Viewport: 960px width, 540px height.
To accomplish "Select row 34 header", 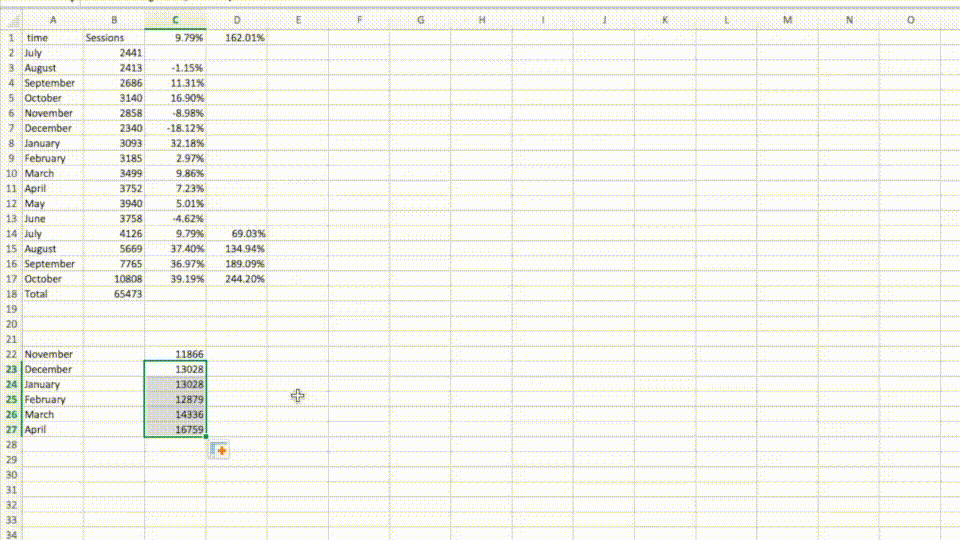I will 12,534.
